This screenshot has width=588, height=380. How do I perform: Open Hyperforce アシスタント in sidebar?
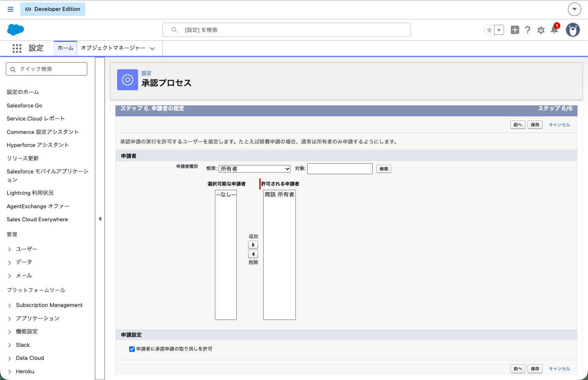(38, 145)
